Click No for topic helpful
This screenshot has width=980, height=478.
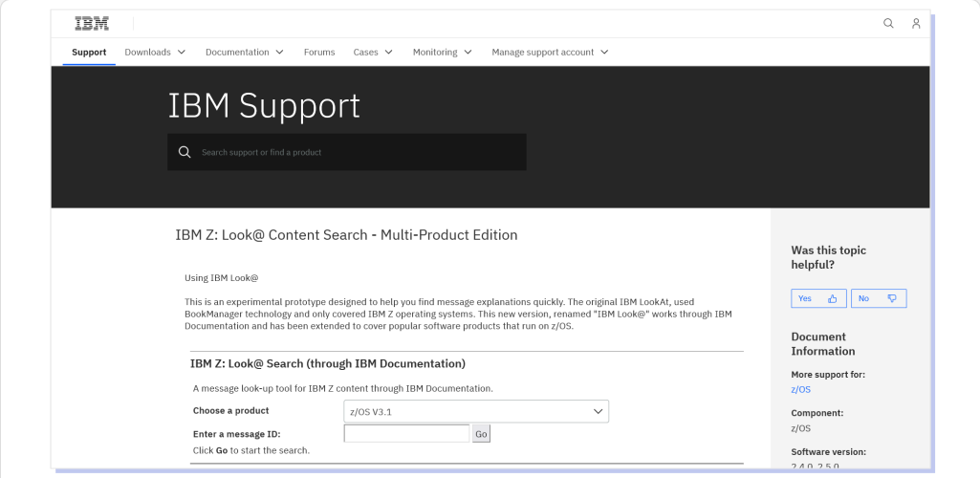click(879, 298)
